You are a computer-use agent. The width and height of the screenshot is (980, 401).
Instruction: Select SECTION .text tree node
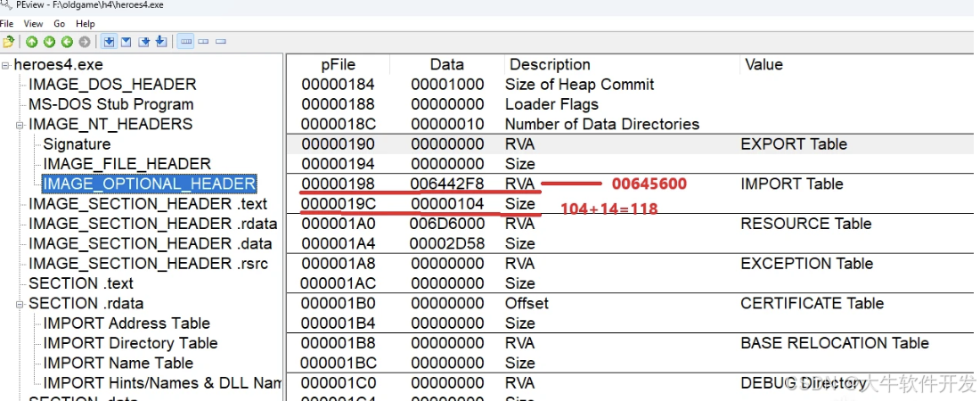click(81, 283)
